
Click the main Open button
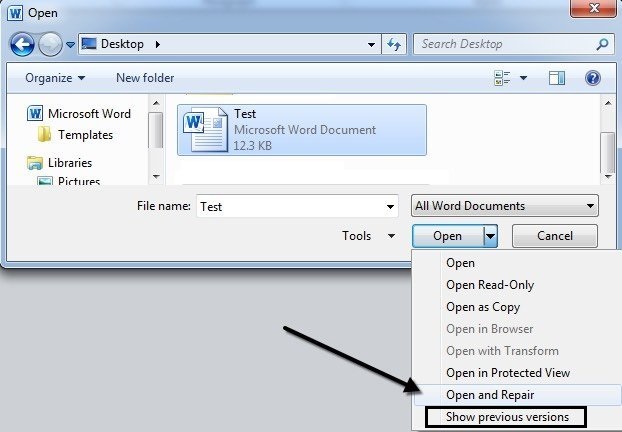(448, 236)
